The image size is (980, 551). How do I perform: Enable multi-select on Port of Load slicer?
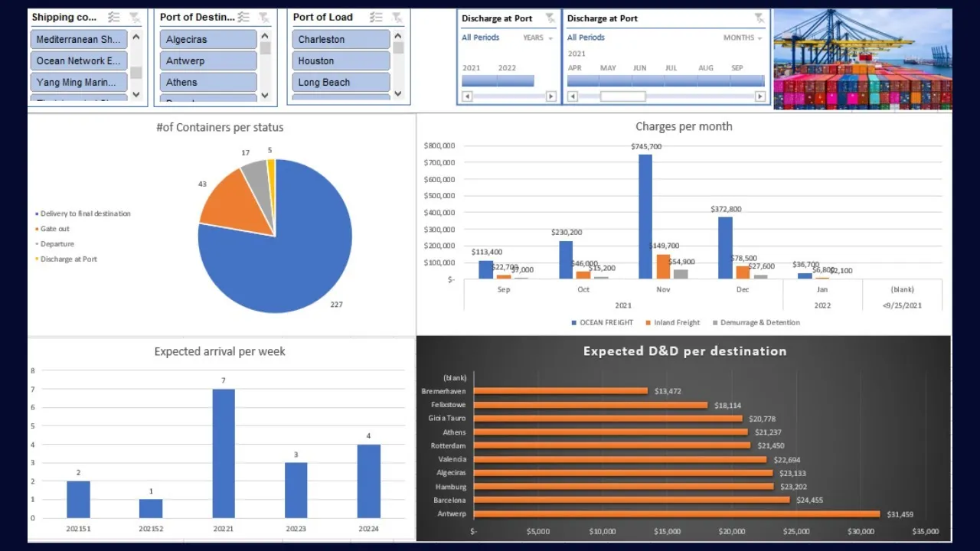tap(377, 17)
